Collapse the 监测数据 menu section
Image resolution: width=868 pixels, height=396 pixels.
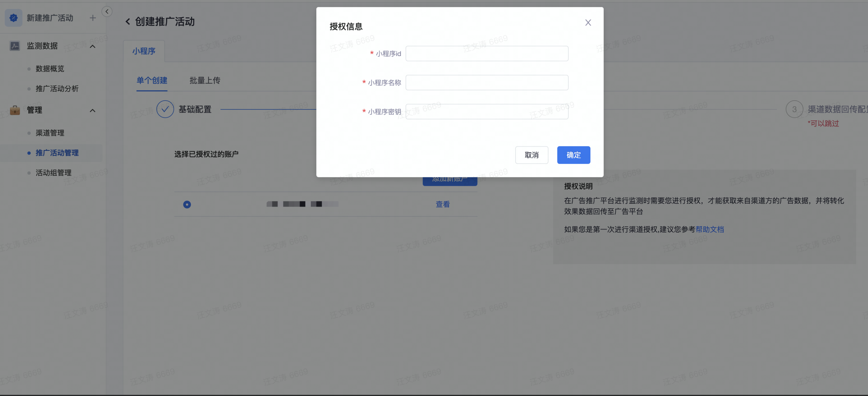coord(93,46)
